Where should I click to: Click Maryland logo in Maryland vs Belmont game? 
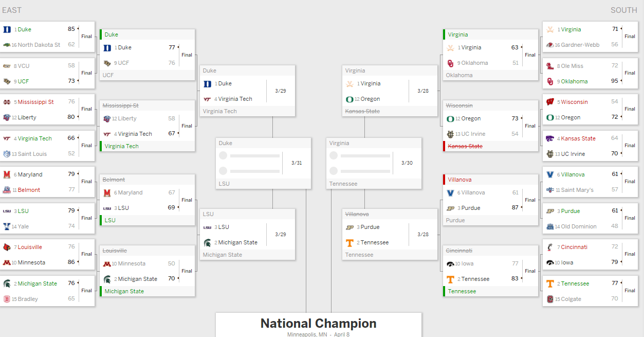tap(7, 174)
